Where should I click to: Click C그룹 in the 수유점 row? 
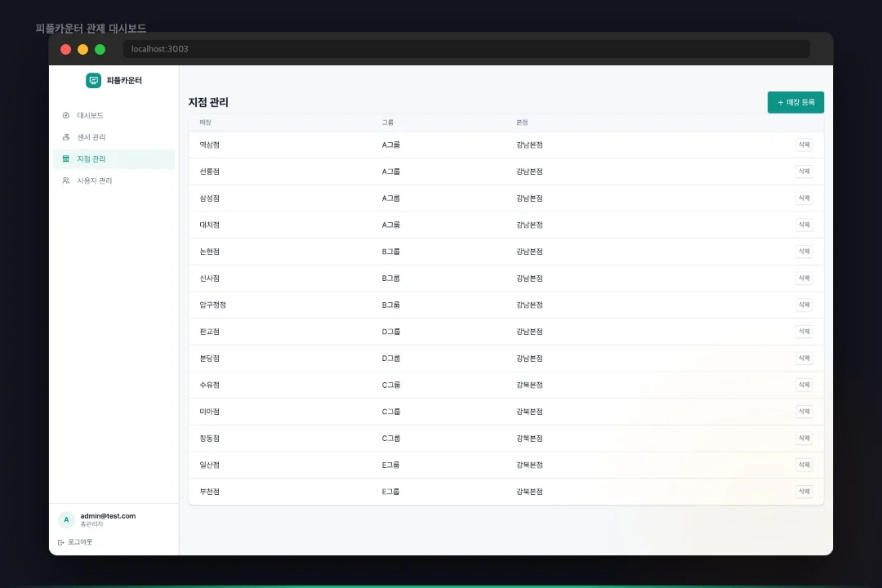pos(391,385)
